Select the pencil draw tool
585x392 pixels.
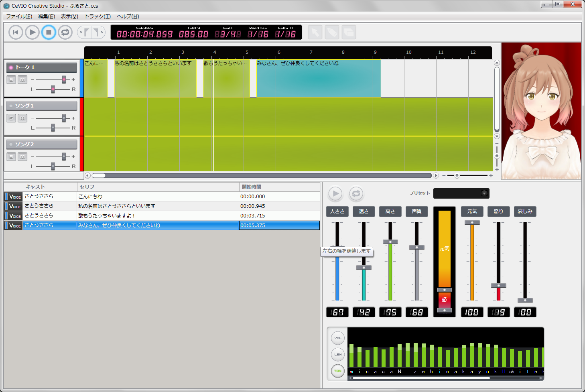click(332, 32)
